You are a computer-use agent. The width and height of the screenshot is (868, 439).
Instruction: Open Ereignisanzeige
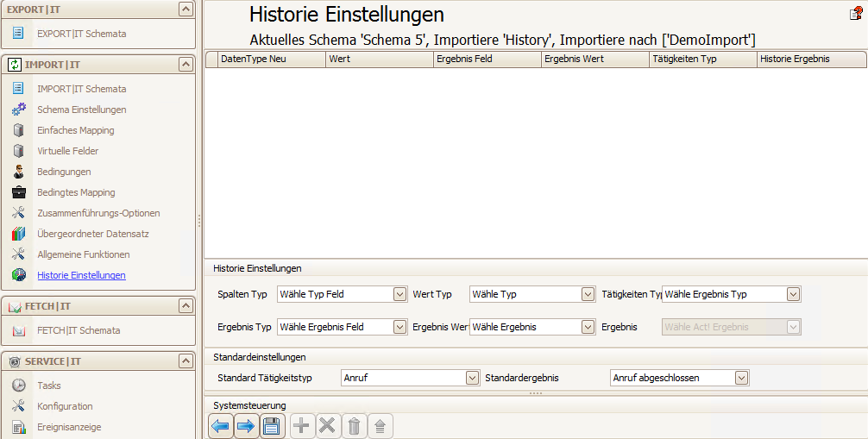click(69, 427)
